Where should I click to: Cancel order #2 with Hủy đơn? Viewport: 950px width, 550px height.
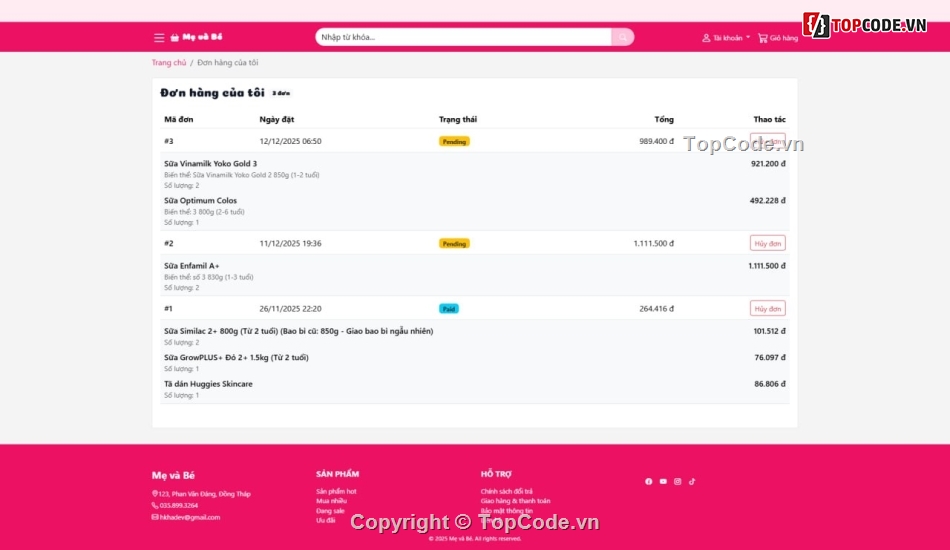pos(768,243)
